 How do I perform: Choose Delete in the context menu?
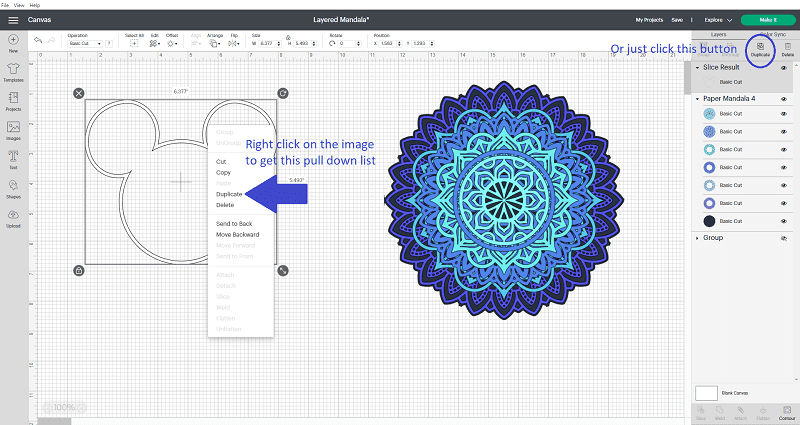tap(225, 205)
